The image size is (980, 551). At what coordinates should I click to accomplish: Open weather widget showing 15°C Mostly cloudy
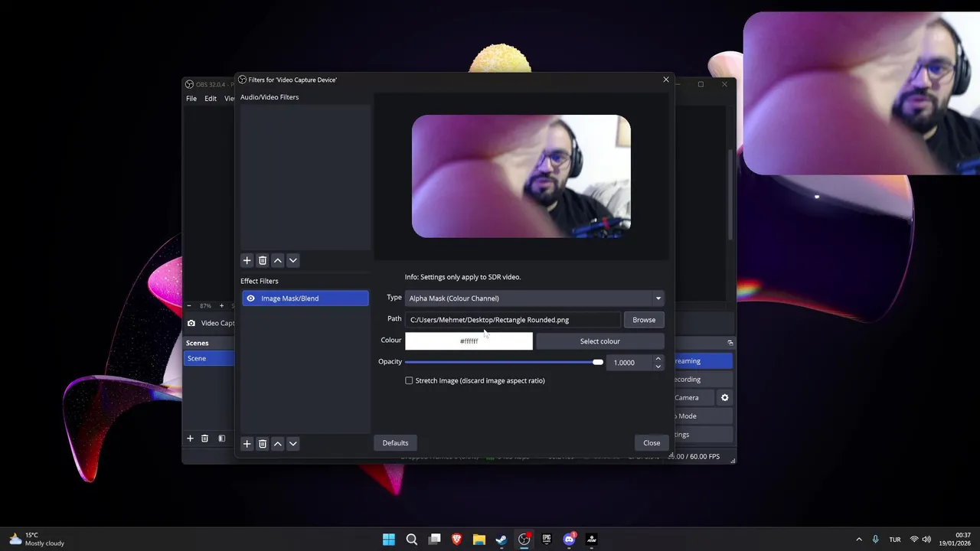[36, 540]
